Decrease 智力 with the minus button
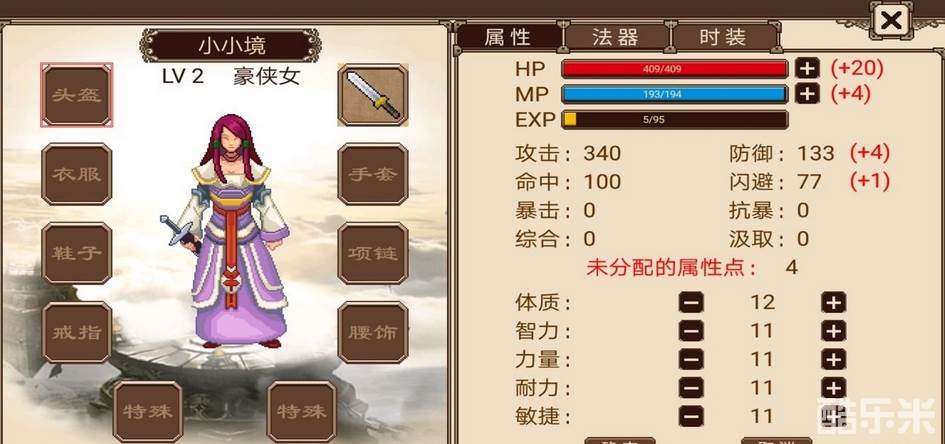 [691, 331]
